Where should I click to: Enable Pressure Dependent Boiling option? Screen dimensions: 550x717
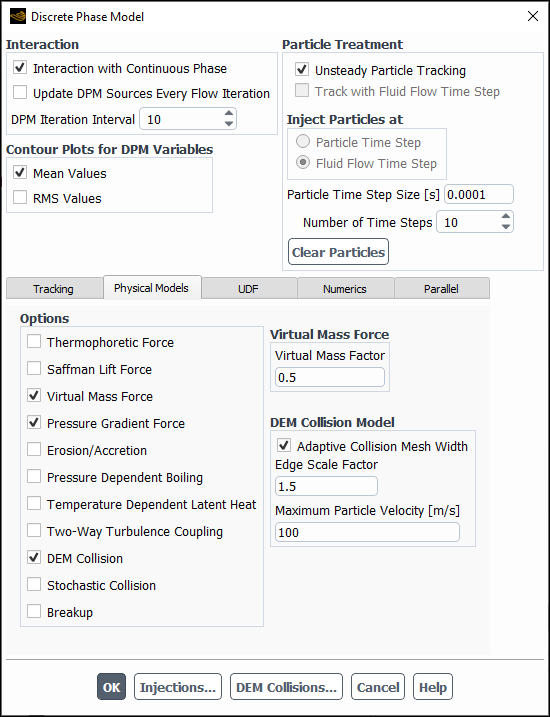(34, 476)
